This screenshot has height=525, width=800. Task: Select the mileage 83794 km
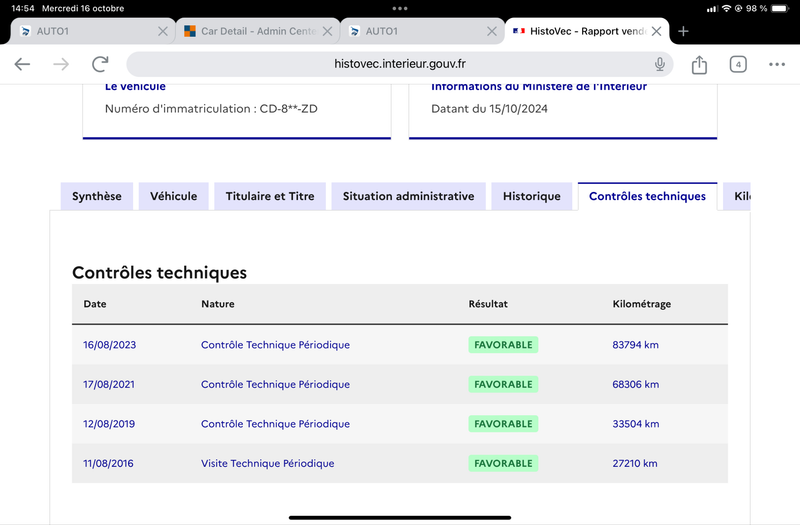click(x=636, y=345)
